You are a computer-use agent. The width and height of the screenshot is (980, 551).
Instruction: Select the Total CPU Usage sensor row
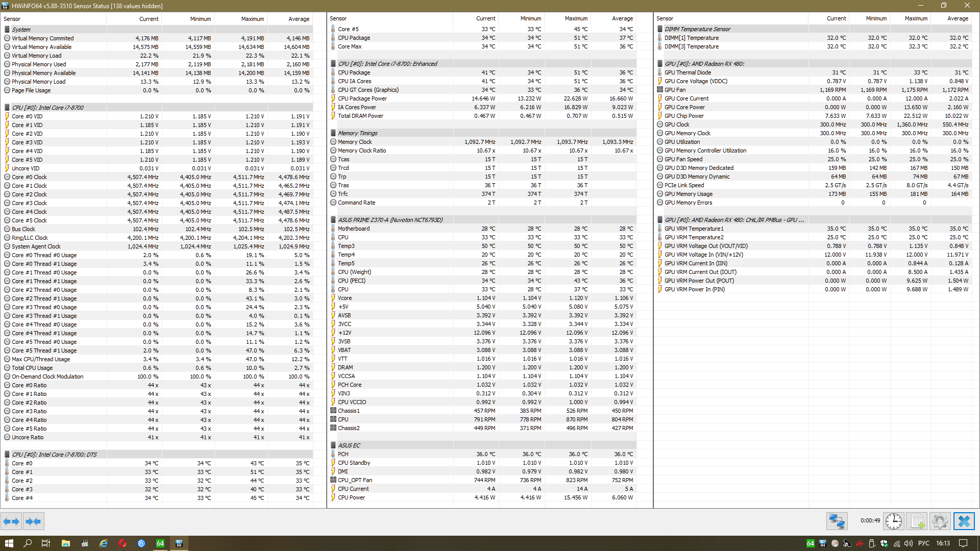[32, 368]
